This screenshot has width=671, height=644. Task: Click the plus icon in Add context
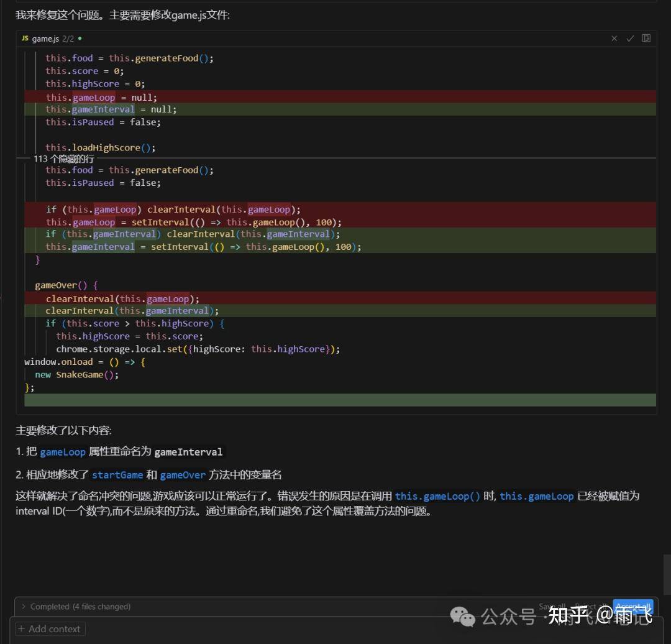tap(21, 629)
